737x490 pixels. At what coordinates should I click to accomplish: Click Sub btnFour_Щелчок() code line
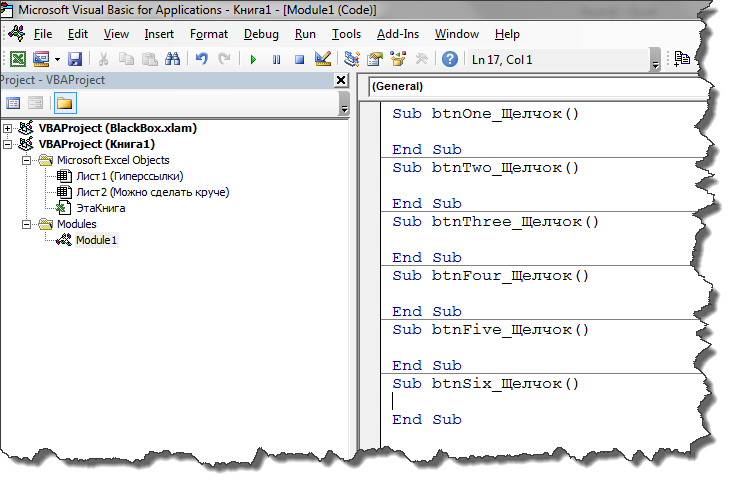(x=491, y=276)
